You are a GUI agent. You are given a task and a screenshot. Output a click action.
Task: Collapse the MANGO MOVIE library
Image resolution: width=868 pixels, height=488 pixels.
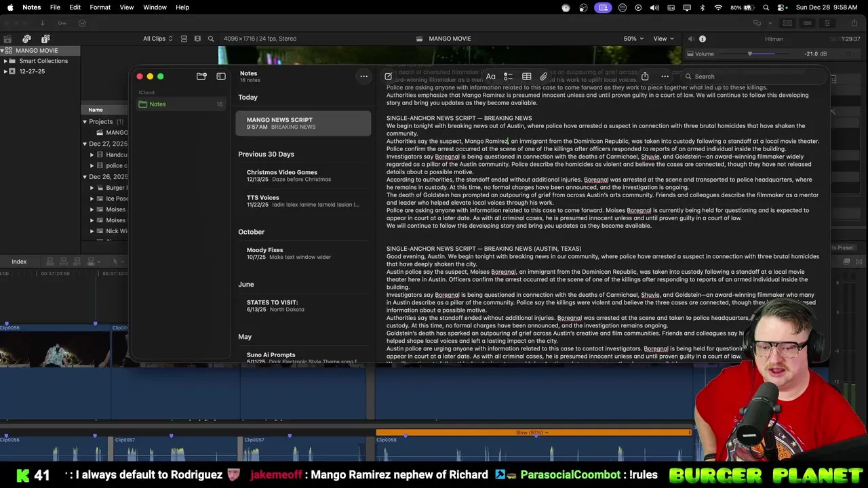tap(3, 50)
